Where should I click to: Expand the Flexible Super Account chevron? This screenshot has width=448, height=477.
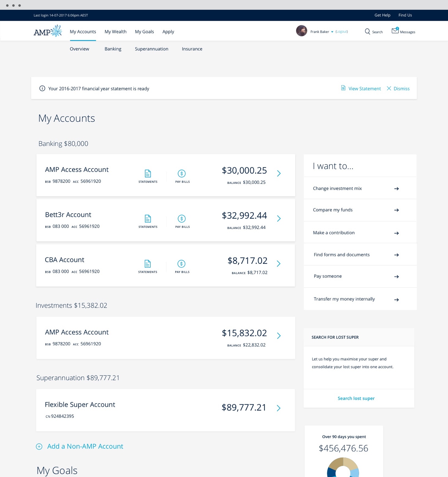click(x=278, y=408)
